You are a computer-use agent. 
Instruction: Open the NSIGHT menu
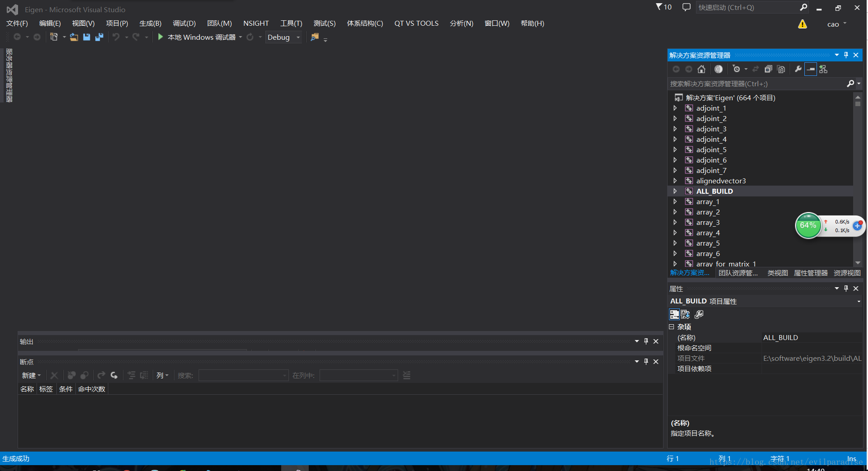[x=256, y=23]
